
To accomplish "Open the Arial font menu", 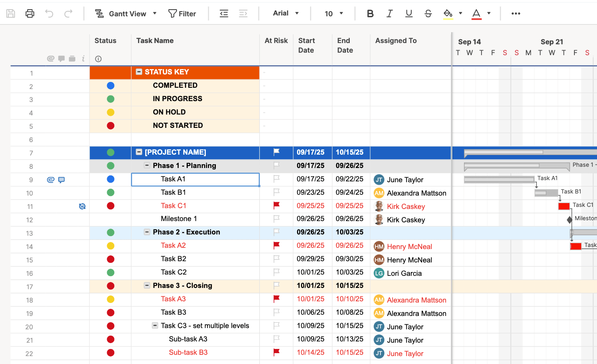I will 286,13.
